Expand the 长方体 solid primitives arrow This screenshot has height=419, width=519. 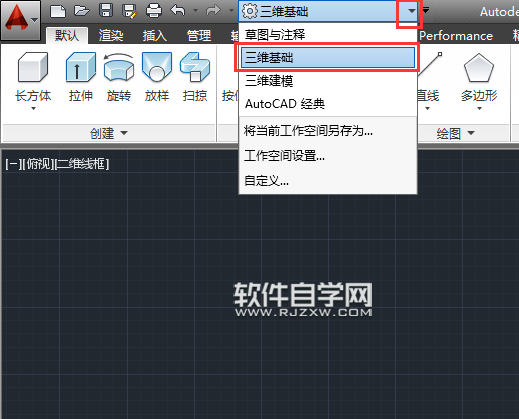[33, 108]
